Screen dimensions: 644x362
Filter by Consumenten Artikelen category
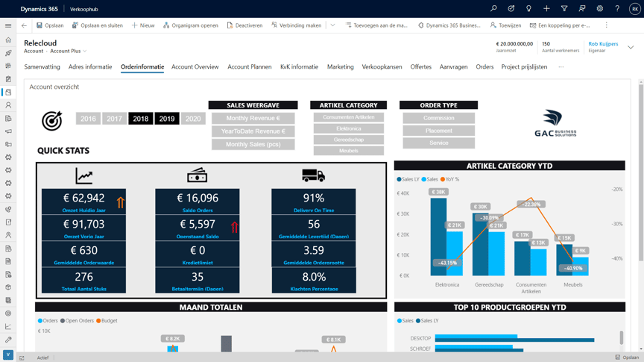pyautogui.click(x=348, y=117)
